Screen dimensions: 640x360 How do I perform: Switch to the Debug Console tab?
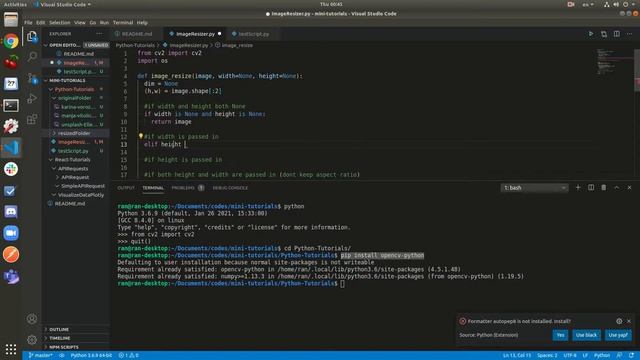coord(230,188)
